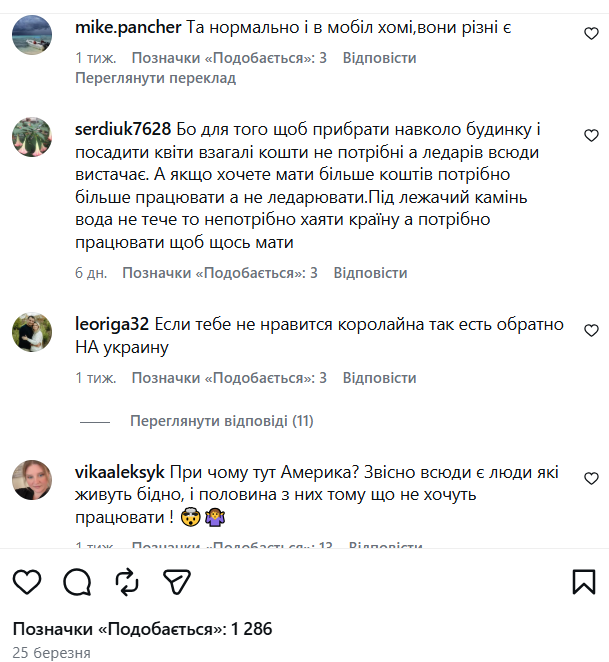Like the post with the heart icon

tap(28, 582)
